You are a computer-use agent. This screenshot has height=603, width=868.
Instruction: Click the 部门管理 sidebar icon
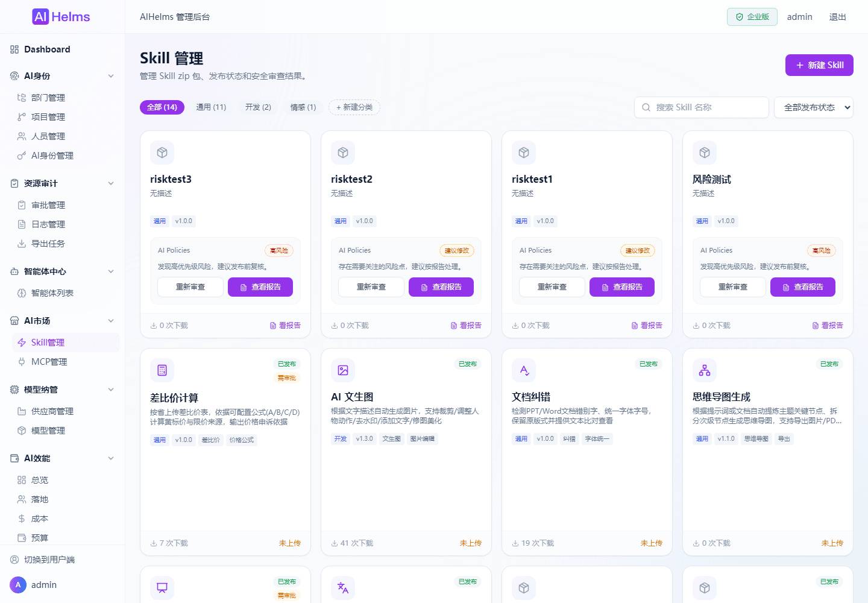click(x=22, y=98)
